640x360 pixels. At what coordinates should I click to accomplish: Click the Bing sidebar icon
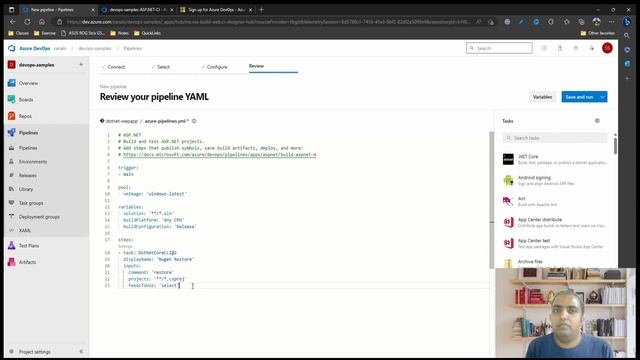click(x=627, y=22)
